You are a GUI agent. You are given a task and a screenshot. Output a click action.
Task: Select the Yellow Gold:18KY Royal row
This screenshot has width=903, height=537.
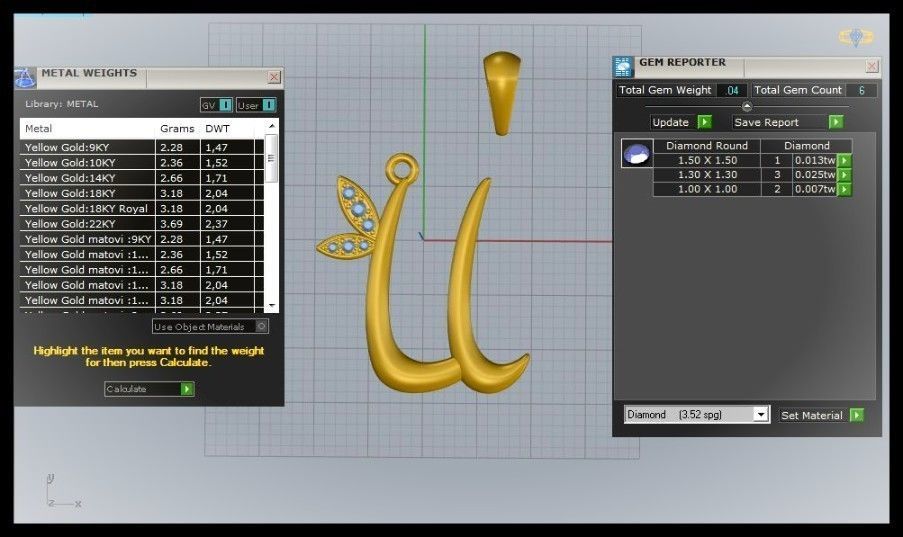point(142,209)
